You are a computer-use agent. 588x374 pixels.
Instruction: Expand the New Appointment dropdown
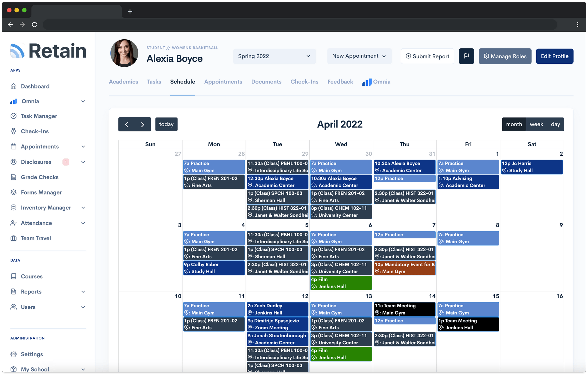(x=359, y=56)
